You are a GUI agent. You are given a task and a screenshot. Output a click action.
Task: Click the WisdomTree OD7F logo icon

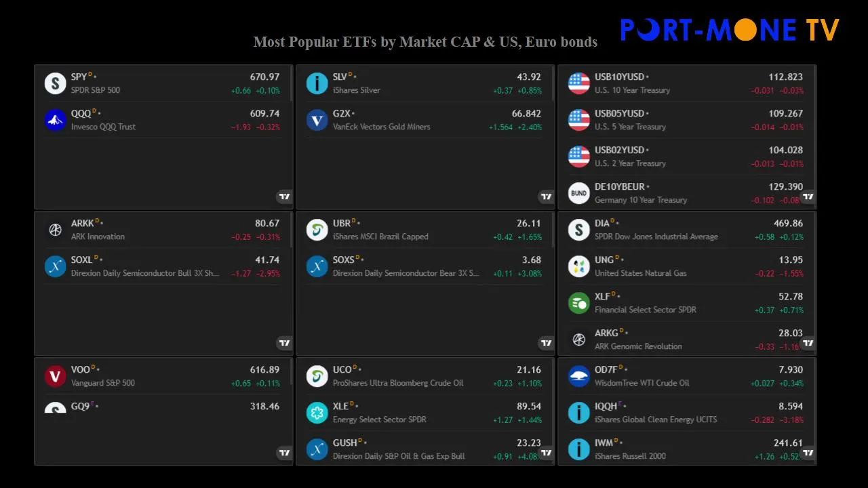pos(578,376)
